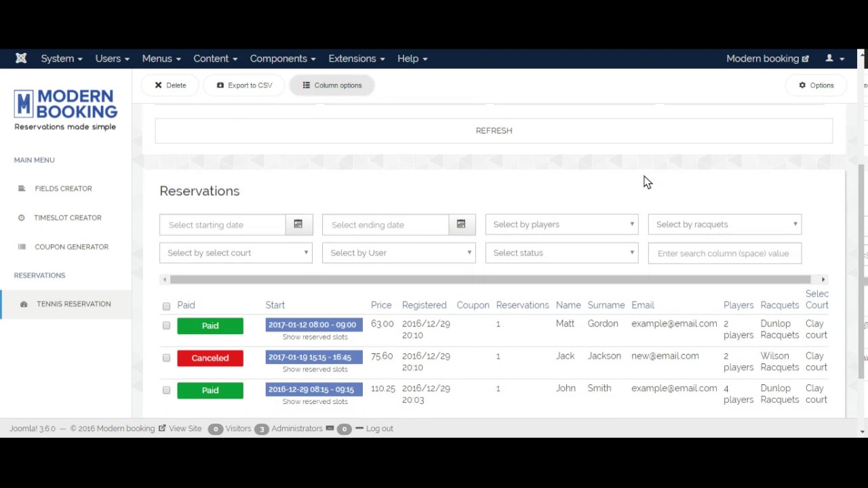Click the Coupon Generator sidebar icon
Image resolution: width=868 pixels, height=488 pixels.
click(22, 247)
